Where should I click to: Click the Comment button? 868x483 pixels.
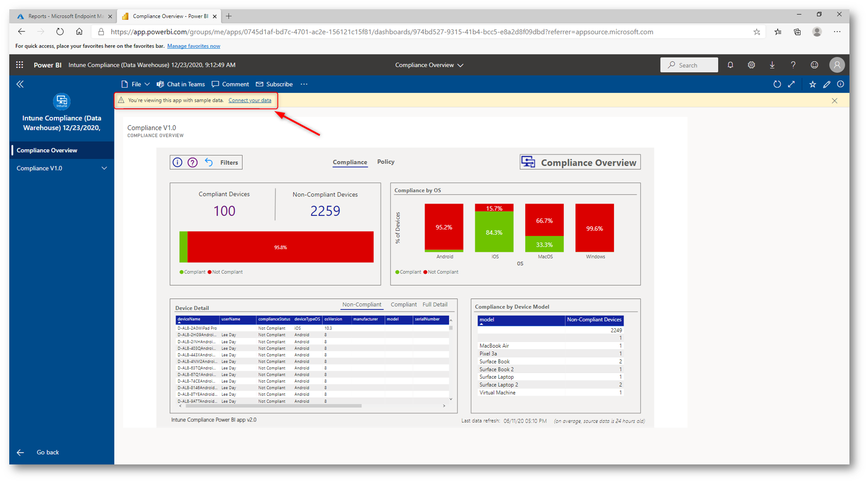230,84
